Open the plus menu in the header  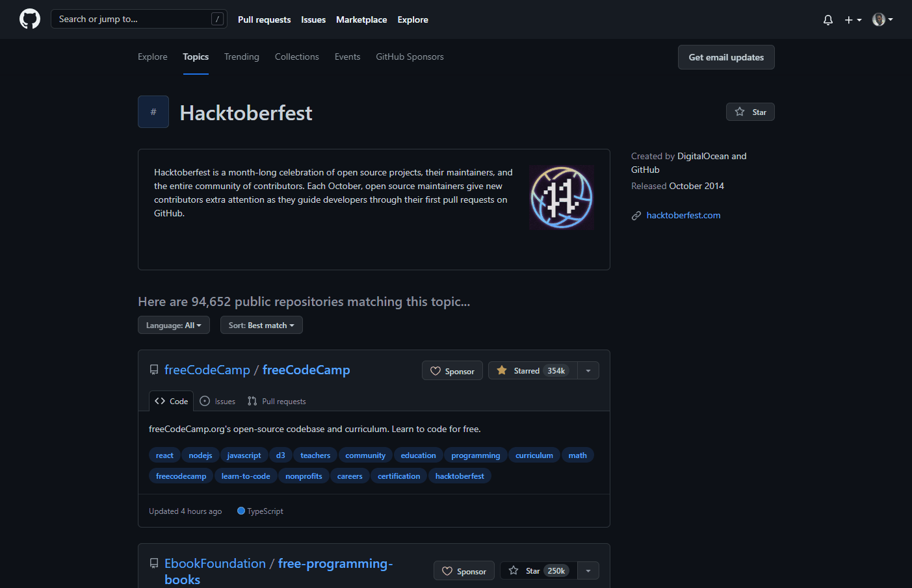click(852, 19)
